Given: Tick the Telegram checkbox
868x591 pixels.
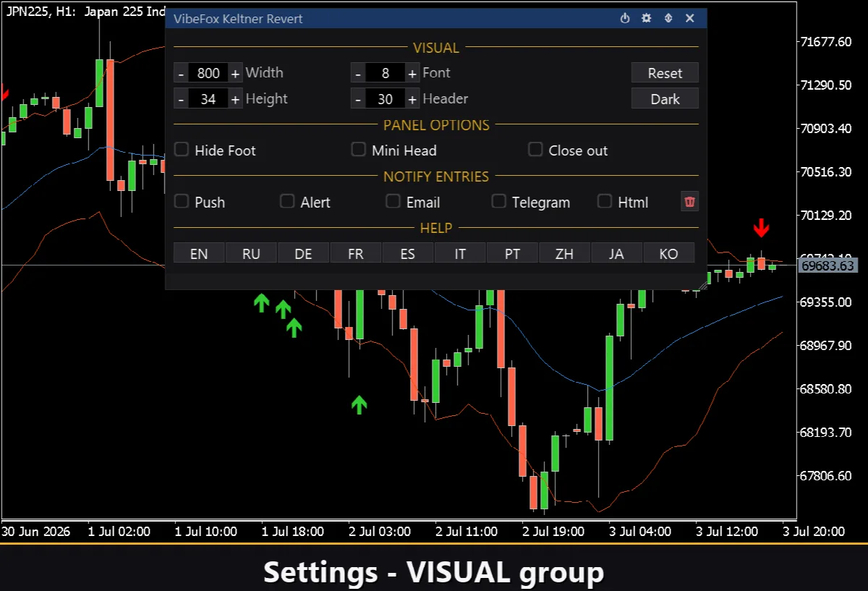Looking at the screenshot, I should click(499, 201).
